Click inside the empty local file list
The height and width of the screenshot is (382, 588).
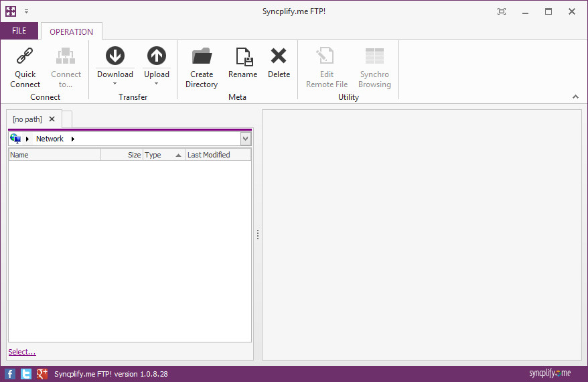click(130, 251)
